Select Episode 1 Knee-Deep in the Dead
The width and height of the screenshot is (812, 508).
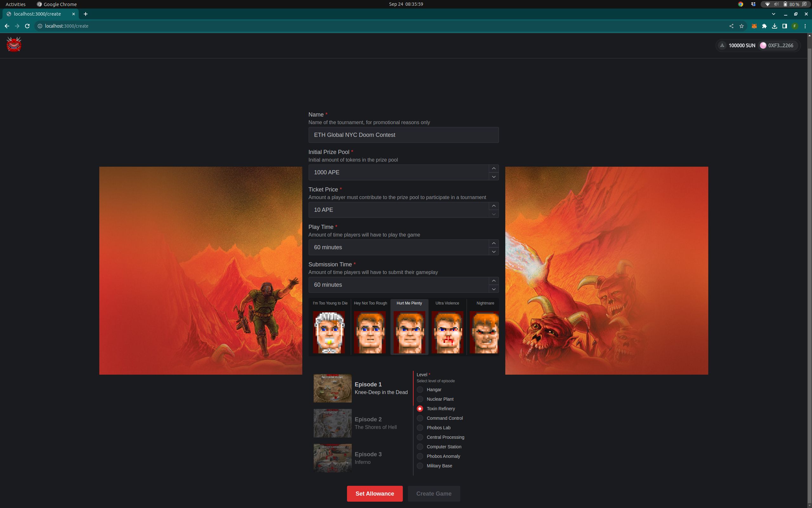click(x=361, y=388)
